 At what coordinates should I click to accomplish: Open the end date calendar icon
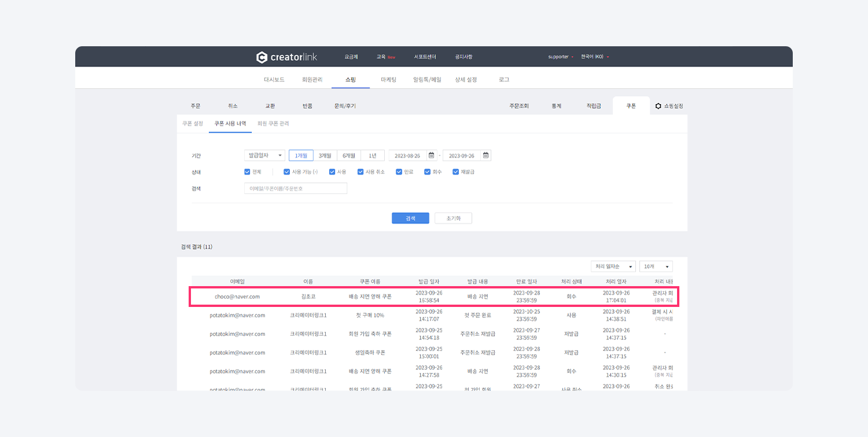[486, 155]
